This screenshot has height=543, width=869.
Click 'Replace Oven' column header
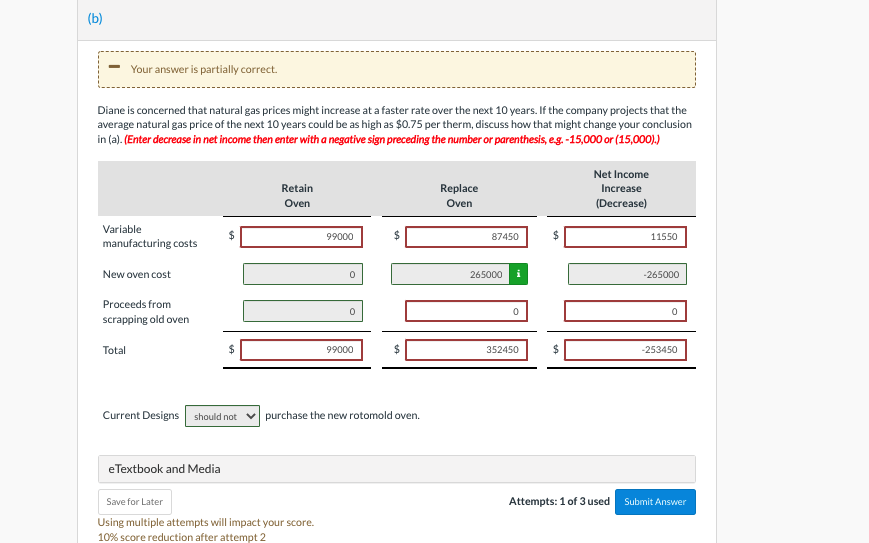click(x=459, y=196)
